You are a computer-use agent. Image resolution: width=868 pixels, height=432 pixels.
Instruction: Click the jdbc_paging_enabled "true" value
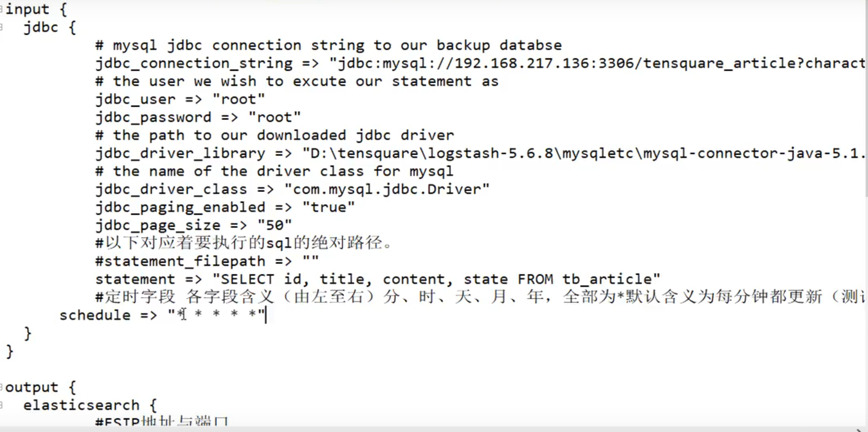point(328,207)
